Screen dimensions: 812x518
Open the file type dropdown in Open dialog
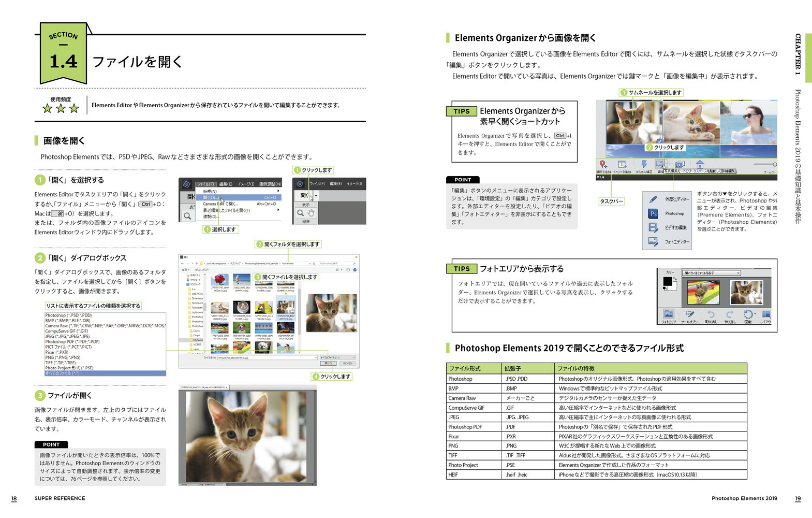point(338,357)
